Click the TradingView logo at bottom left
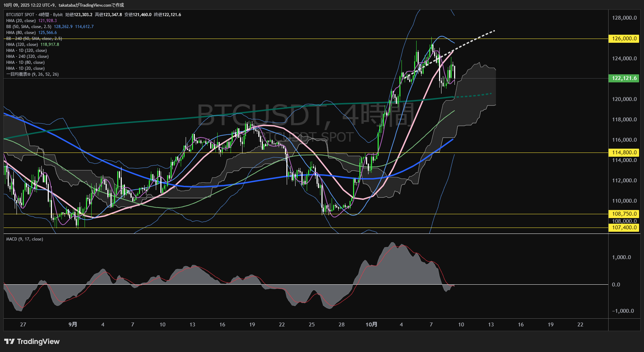644x352 pixels. click(32, 341)
